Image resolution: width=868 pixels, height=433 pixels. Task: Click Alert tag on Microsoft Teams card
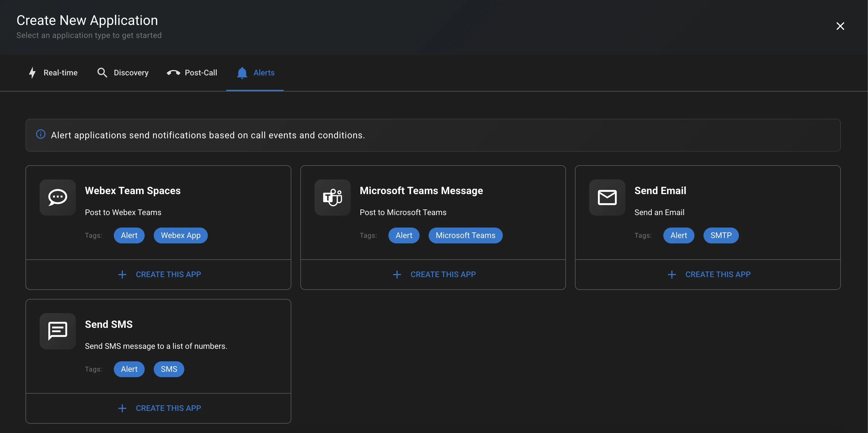pos(404,235)
